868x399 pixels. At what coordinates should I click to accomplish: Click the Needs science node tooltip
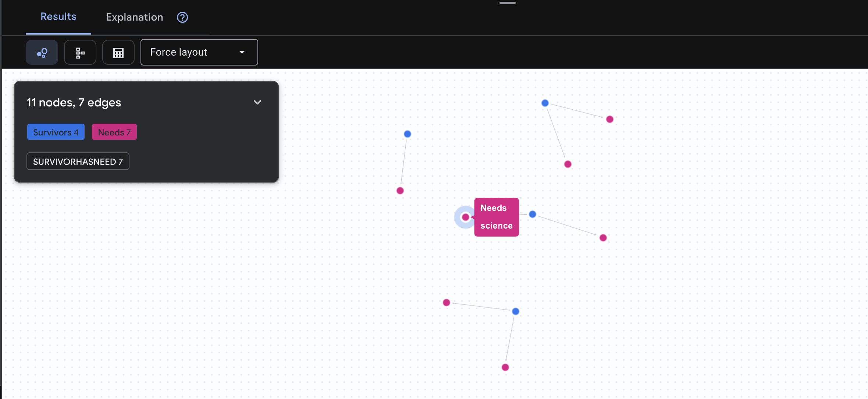point(496,217)
